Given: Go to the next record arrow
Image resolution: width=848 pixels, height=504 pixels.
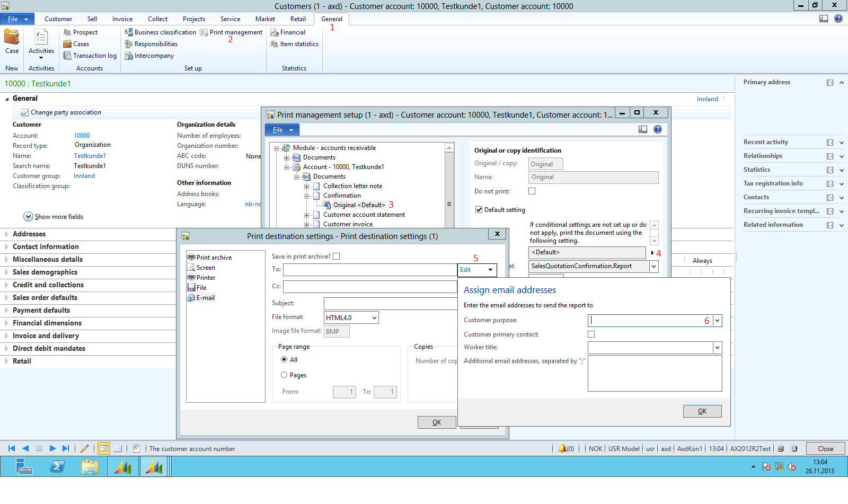Looking at the screenshot, I should 52,448.
